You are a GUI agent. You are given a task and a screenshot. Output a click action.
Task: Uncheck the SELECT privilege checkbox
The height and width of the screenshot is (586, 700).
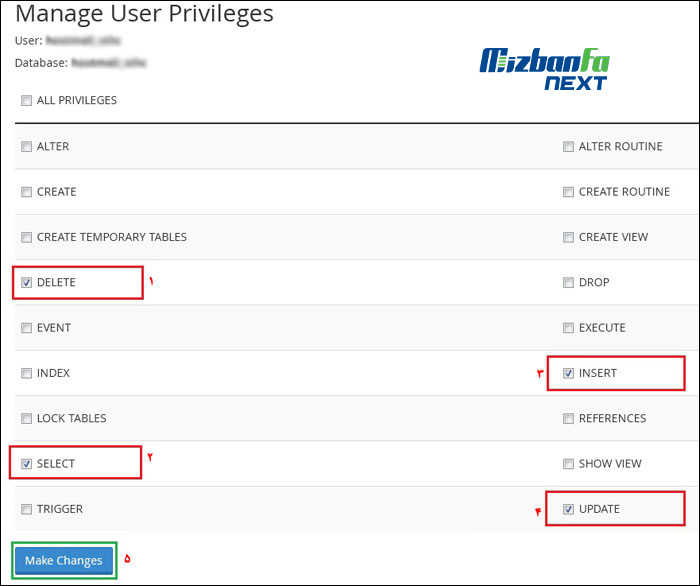coord(27,464)
